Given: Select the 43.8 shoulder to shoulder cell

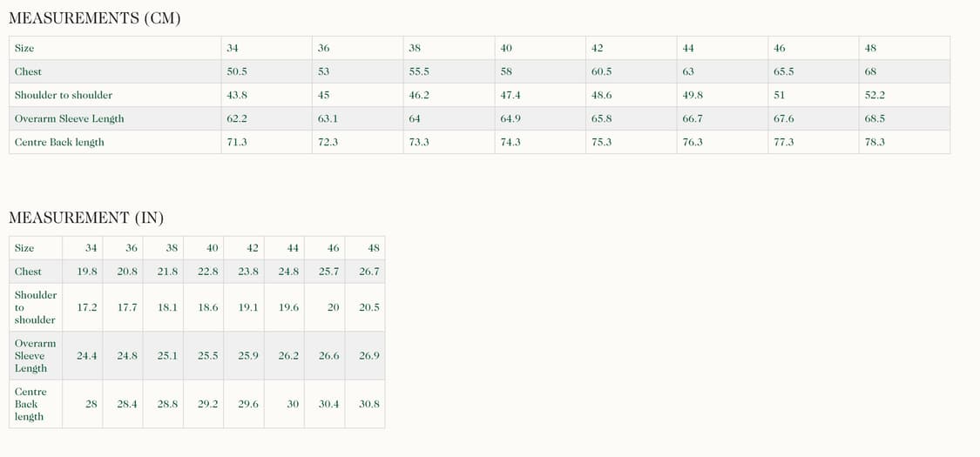Looking at the screenshot, I should coord(237,95).
